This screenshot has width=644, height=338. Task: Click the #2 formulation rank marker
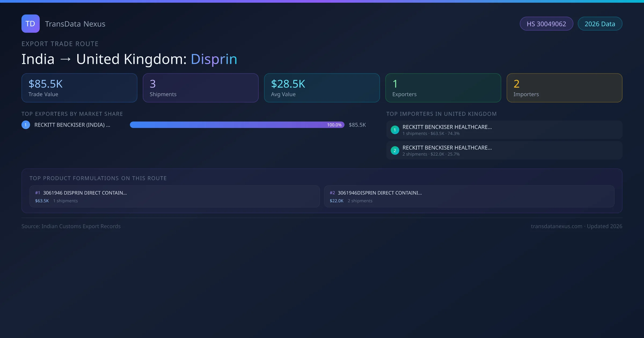(332, 193)
